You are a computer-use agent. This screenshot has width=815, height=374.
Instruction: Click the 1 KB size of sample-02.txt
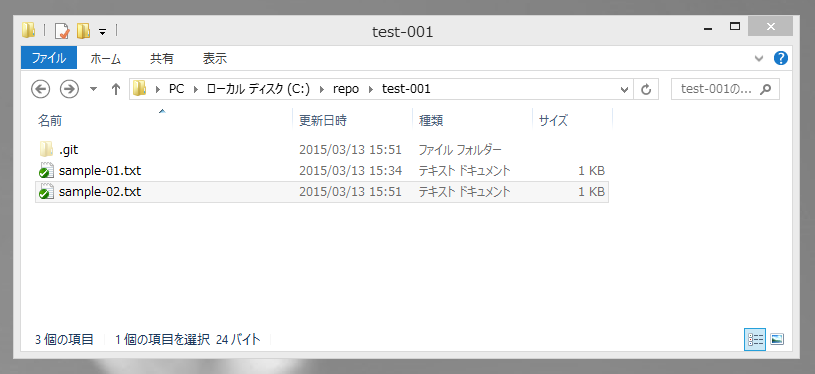click(x=591, y=192)
